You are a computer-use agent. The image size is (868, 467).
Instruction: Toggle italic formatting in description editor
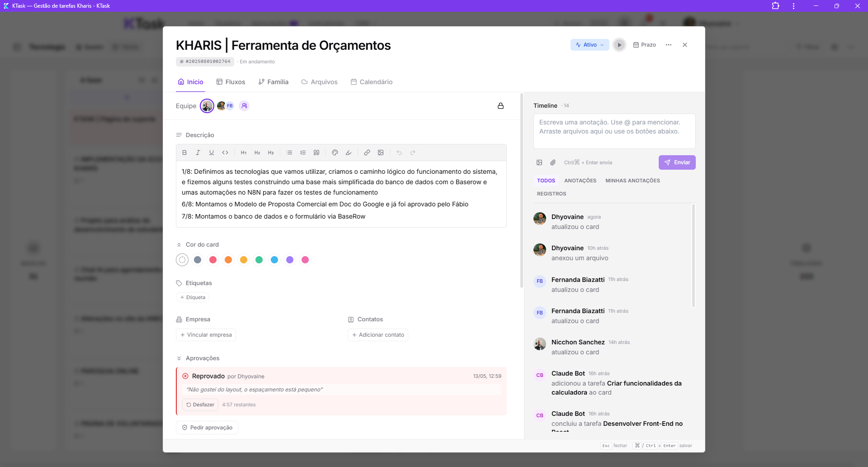coord(198,153)
